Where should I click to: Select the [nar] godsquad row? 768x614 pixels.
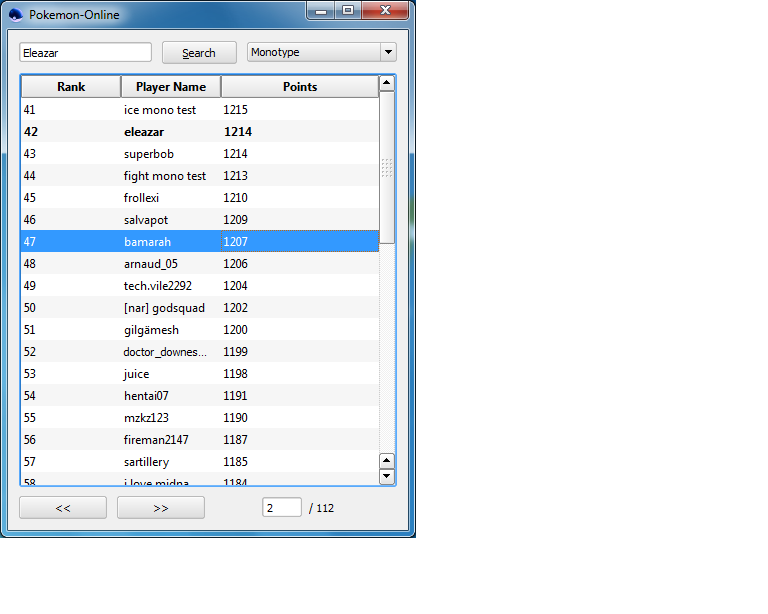pyautogui.click(x=200, y=307)
